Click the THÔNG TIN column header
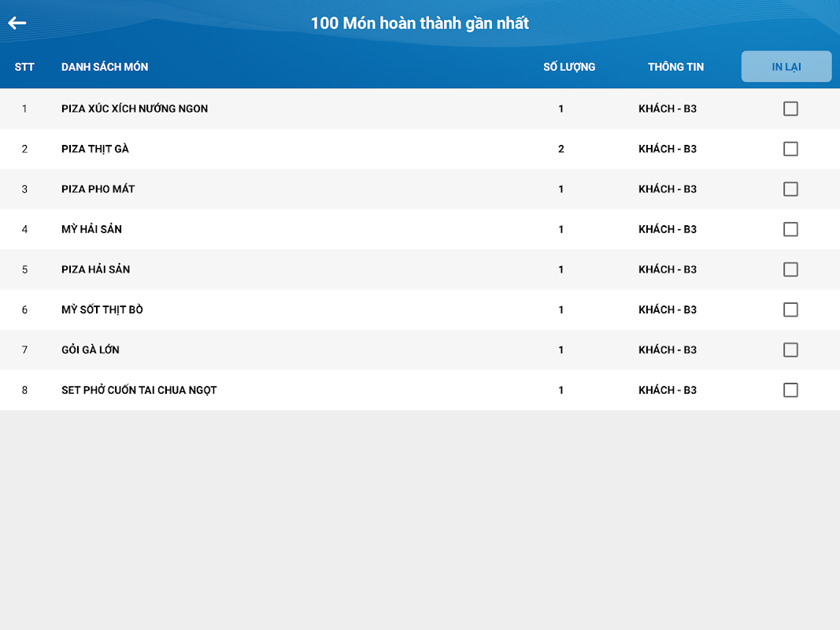This screenshot has height=630, width=840. click(x=675, y=67)
